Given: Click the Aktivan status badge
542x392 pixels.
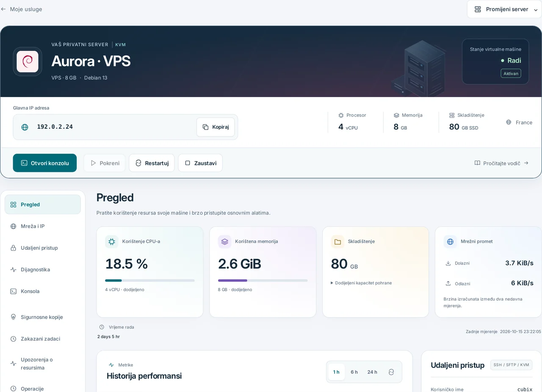Looking at the screenshot, I should pyautogui.click(x=511, y=73).
